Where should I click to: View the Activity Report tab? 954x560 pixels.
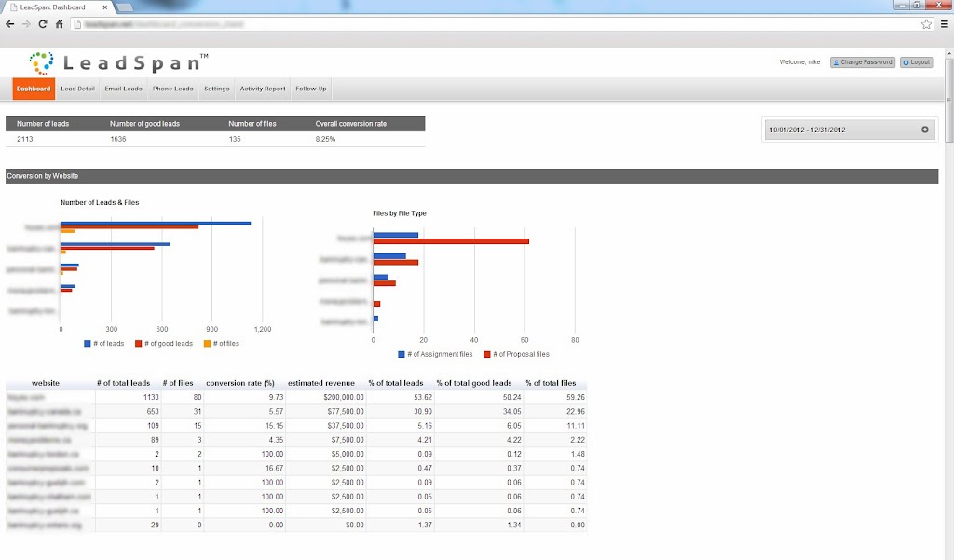coord(263,89)
